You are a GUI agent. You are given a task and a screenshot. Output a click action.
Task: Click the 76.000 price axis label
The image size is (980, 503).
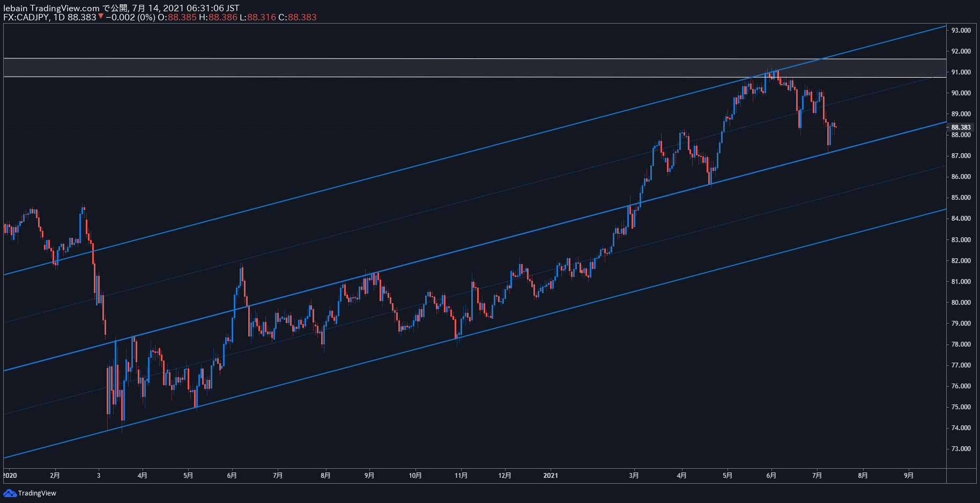961,386
